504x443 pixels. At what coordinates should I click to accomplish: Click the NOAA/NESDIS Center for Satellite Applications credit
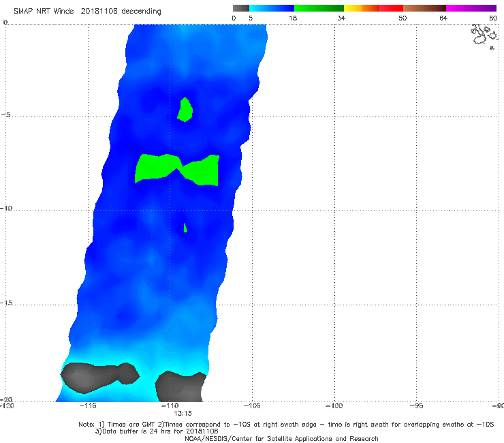(x=281, y=438)
